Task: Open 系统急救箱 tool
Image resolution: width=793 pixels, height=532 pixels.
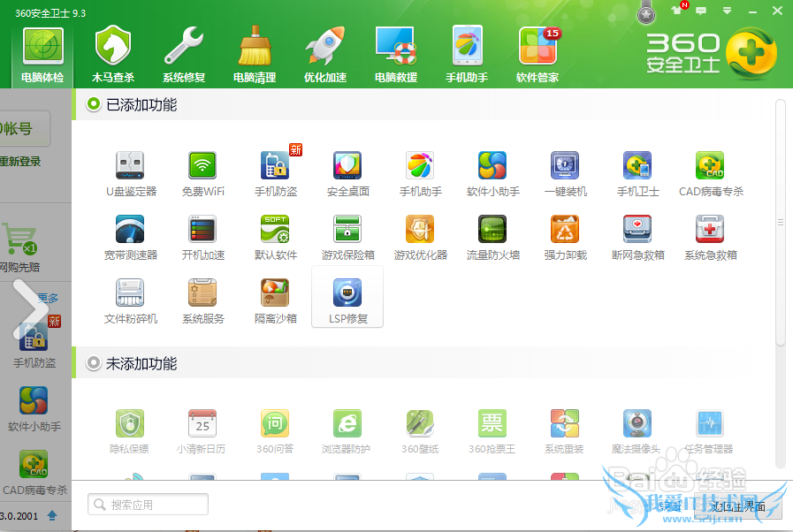Action: click(711, 239)
